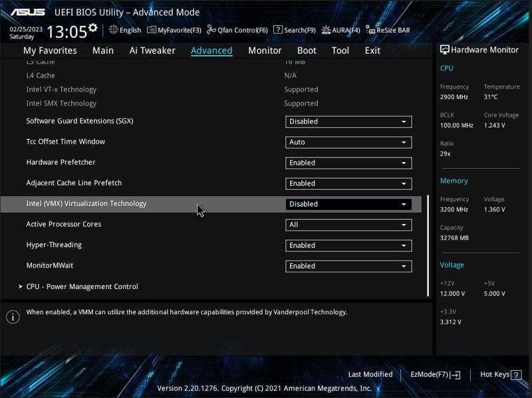This screenshot has height=398, width=532.
Task: Click the vertical scrollbar in settings list
Action: coord(428,246)
